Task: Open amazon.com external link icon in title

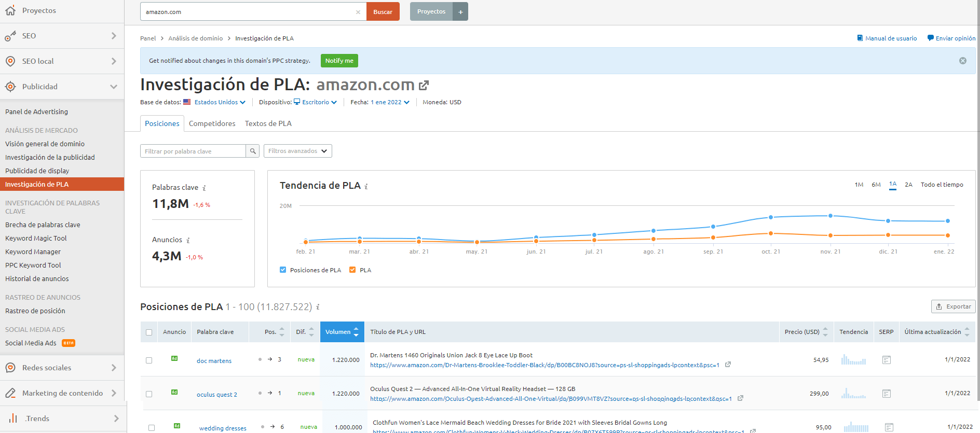Action: click(x=424, y=85)
